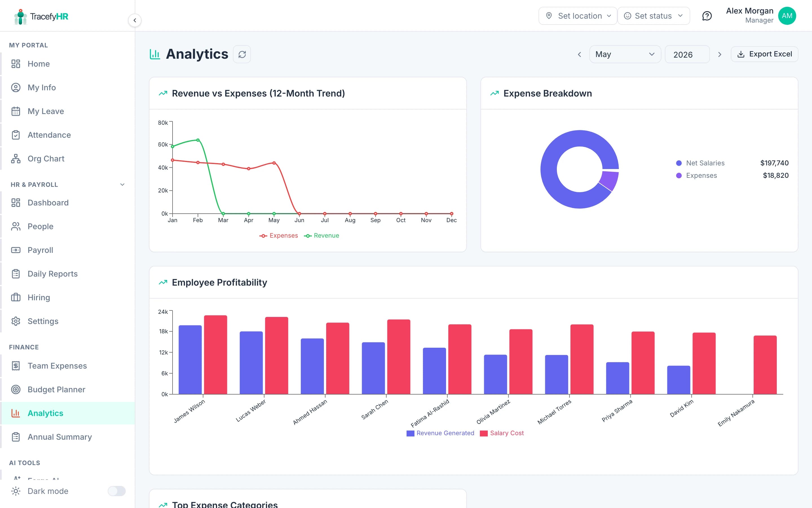812x508 pixels.
Task: Click the Alex Morgan profile name
Action: [749, 11]
